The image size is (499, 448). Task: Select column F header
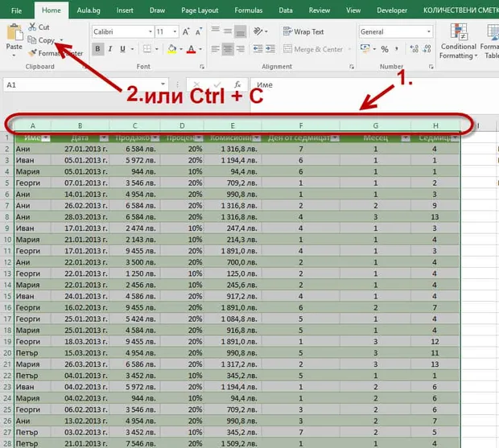pyautogui.click(x=301, y=125)
